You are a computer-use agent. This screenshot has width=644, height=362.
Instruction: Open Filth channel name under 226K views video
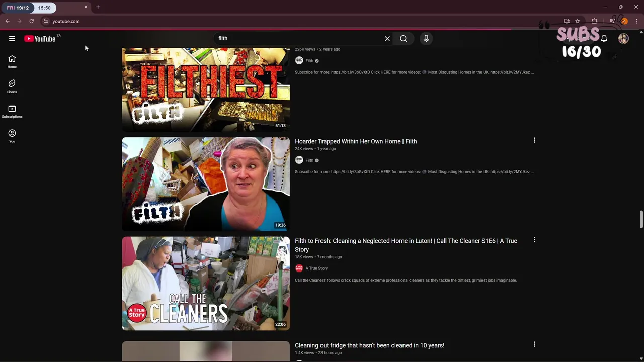309,61
